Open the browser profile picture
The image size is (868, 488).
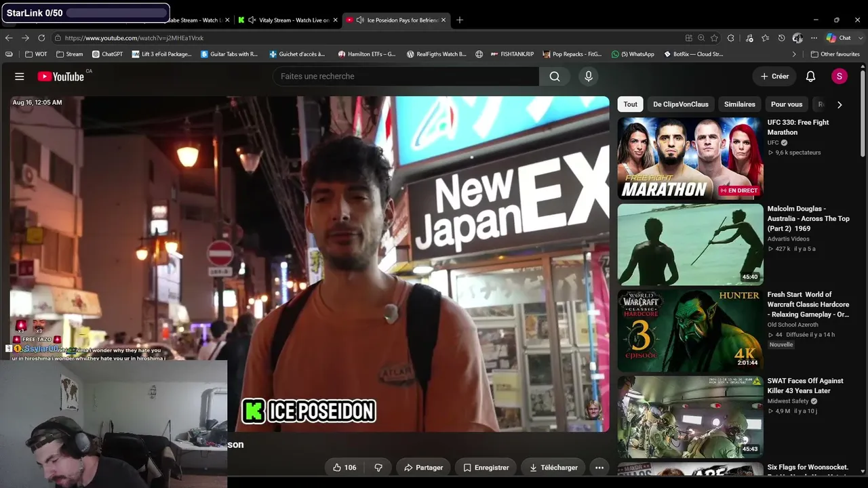[797, 38]
